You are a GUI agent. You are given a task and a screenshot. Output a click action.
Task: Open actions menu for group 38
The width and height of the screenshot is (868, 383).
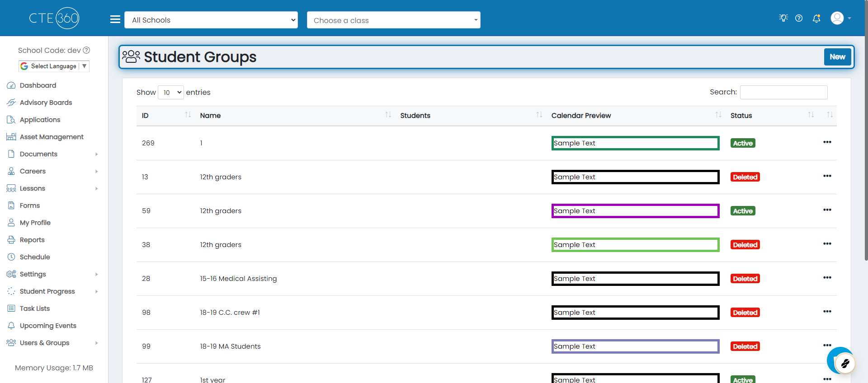pyautogui.click(x=827, y=244)
